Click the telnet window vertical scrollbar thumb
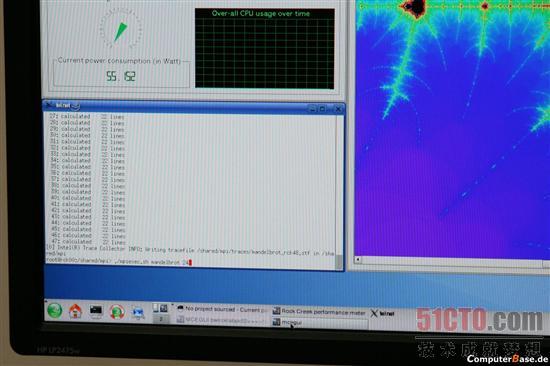 click(339, 262)
